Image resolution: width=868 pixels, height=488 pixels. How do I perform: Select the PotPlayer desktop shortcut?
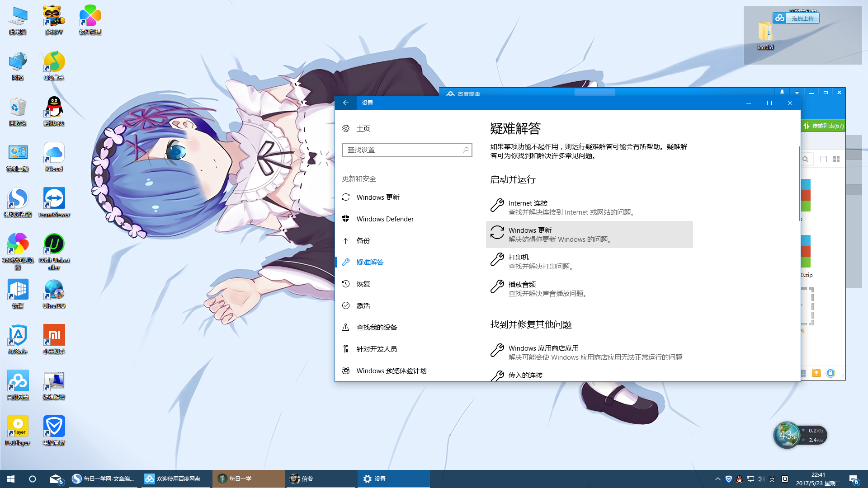tap(18, 432)
